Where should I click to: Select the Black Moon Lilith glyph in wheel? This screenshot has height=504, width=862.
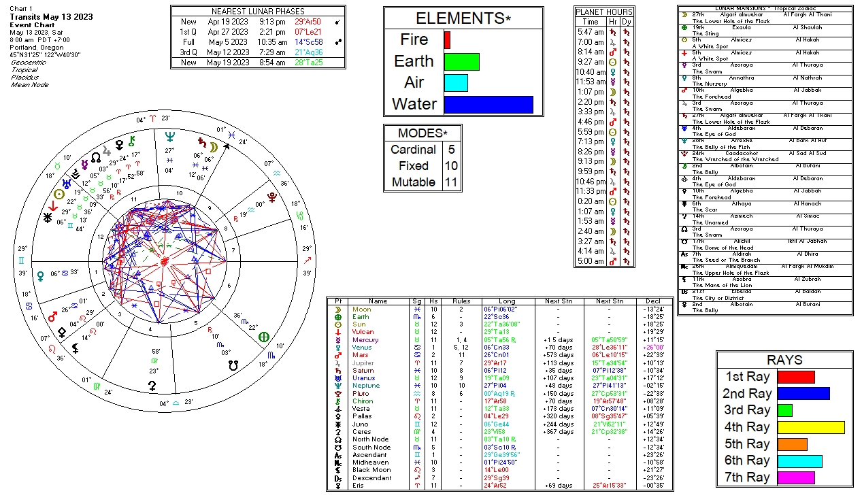pos(76,348)
